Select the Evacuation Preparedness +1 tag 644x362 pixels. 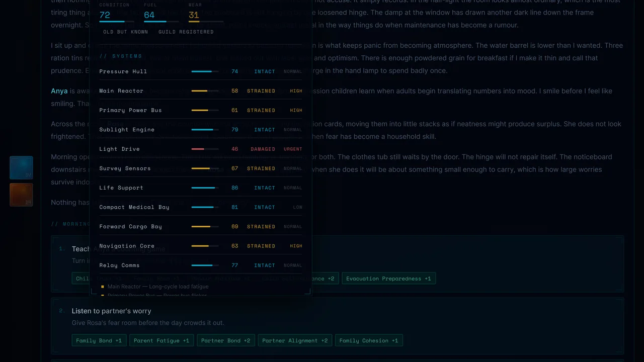388,279
